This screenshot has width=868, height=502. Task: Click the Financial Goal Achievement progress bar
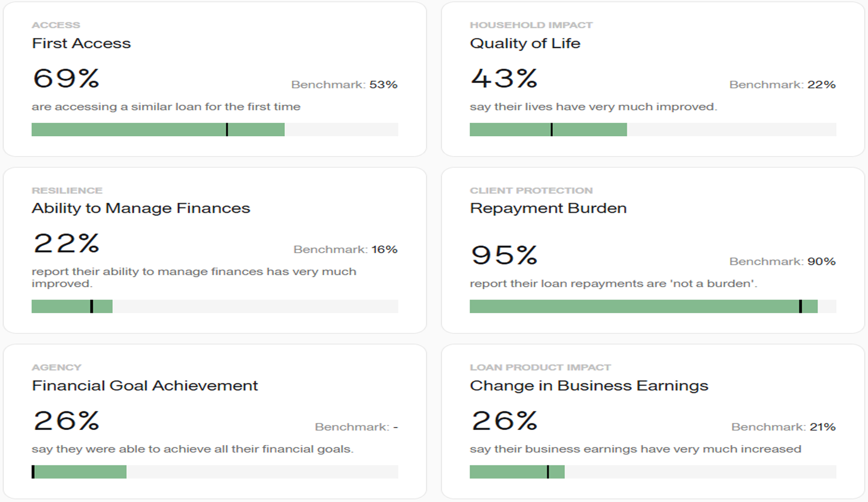(214, 472)
